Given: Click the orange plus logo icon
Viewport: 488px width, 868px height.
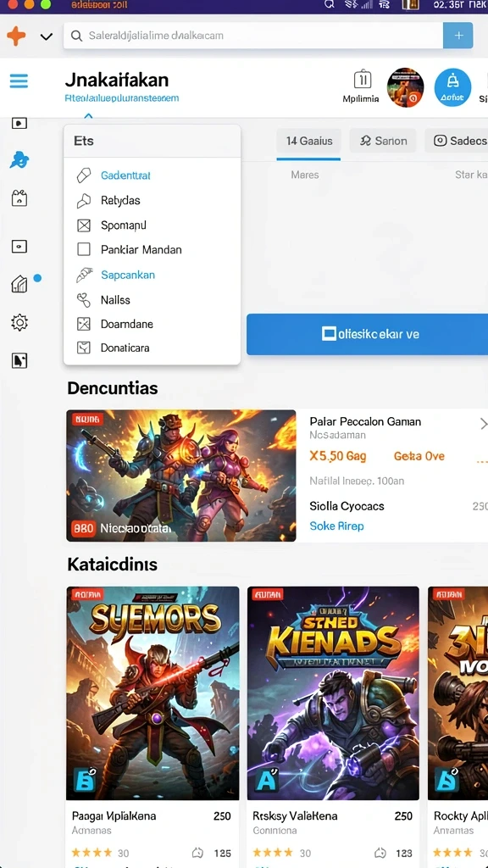Looking at the screenshot, I should click(x=16, y=36).
